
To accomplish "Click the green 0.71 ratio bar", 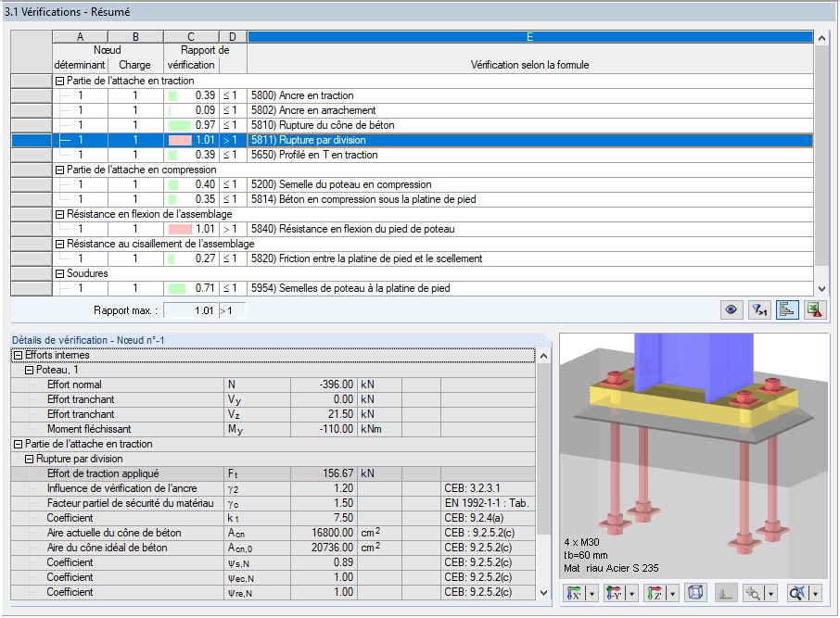I will tap(177, 288).
